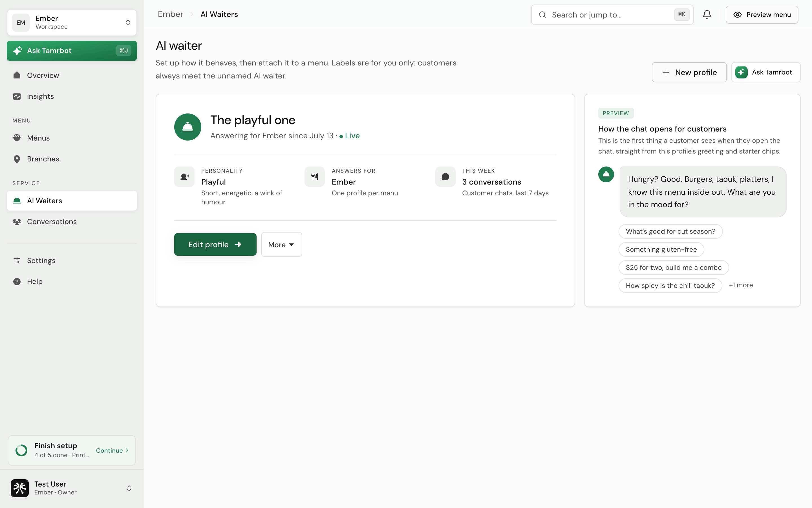Viewport: 812px width, 508px height.
Task: Click the Live status label
Action: click(352, 136)
